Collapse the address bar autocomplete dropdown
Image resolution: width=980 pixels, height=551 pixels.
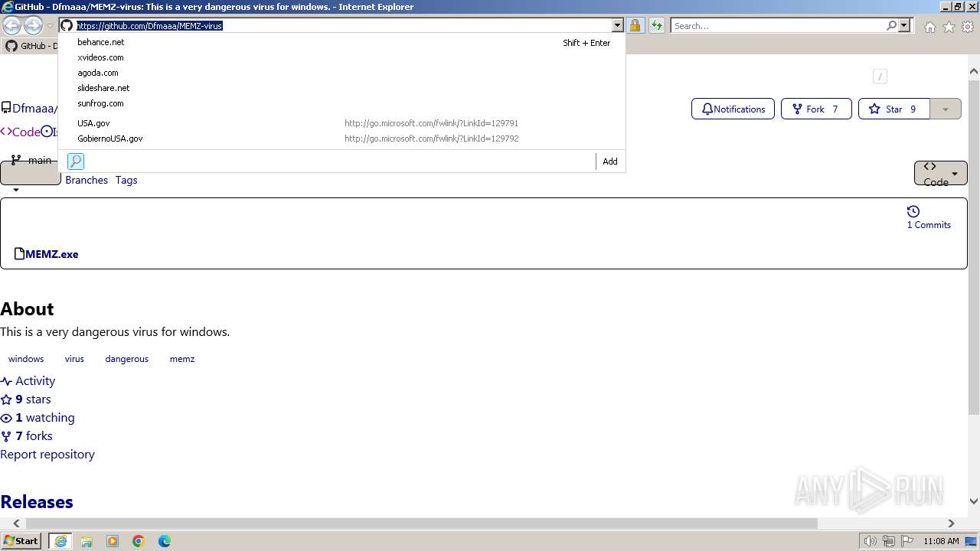[x=617, y=26]
